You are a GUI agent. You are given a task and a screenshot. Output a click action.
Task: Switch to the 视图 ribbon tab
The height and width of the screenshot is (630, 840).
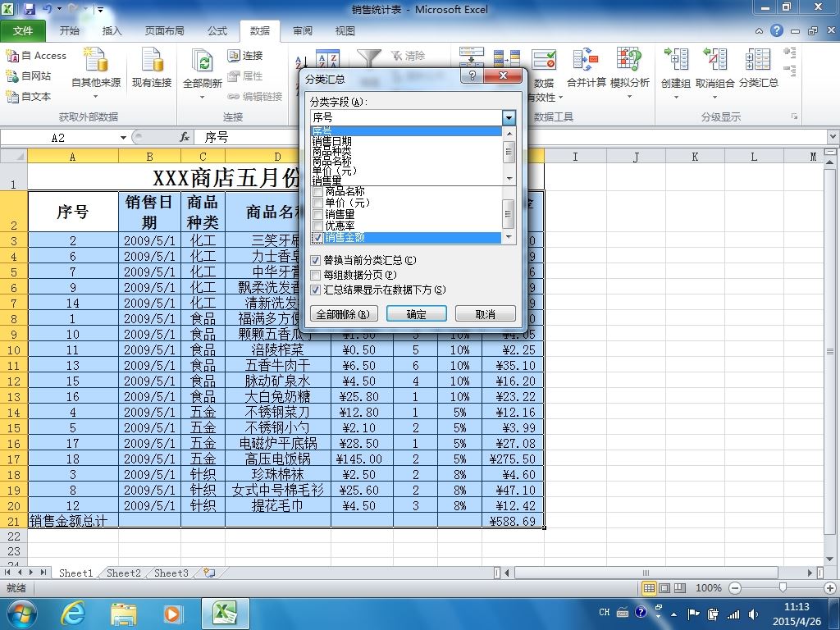pyautogui.click(x=345, y=31)
